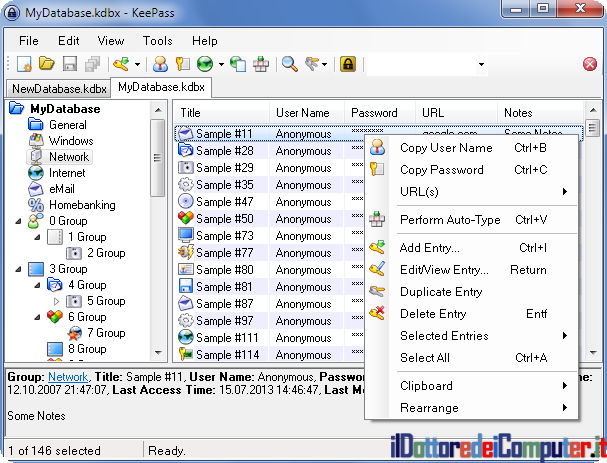Collapse the 6 Group tree node

[37, 317]
